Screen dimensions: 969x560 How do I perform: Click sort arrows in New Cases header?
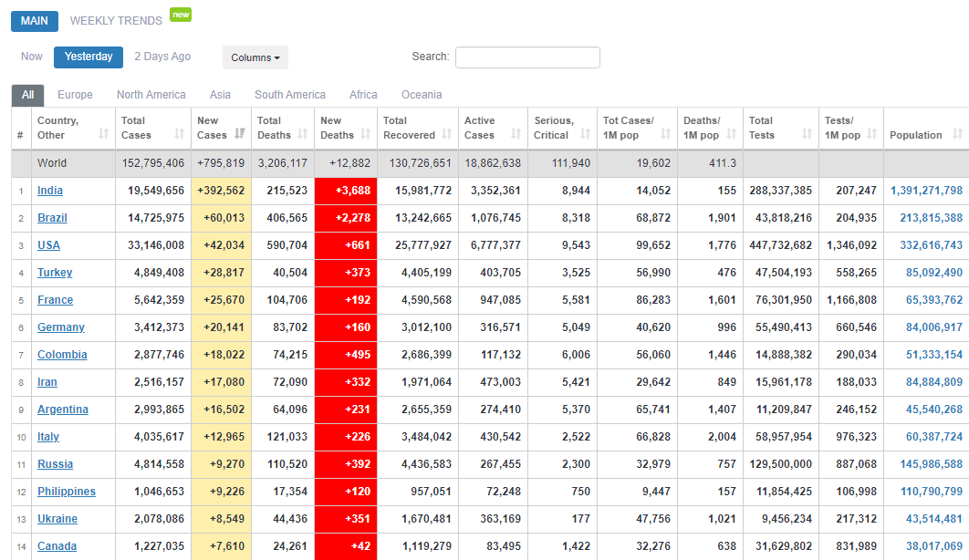[x=240, y=134]
